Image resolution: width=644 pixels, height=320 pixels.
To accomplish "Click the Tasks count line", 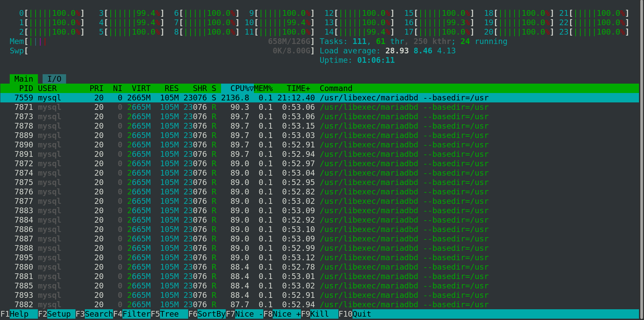I will pyautogui.click(x=413, y=41).
